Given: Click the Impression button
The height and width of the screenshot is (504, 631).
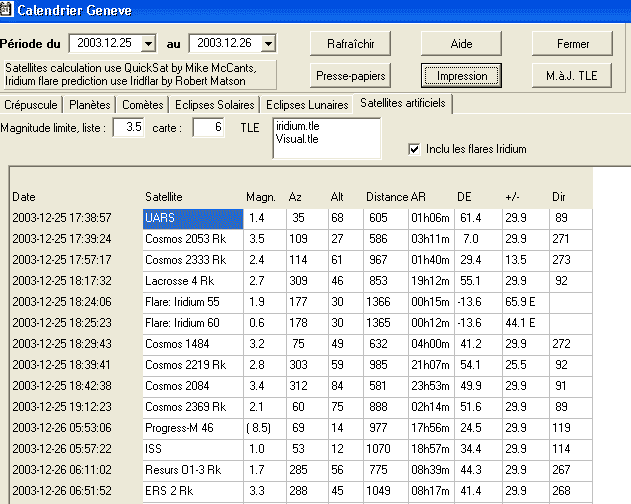Looking at the screenshot, I should (459, 76).
